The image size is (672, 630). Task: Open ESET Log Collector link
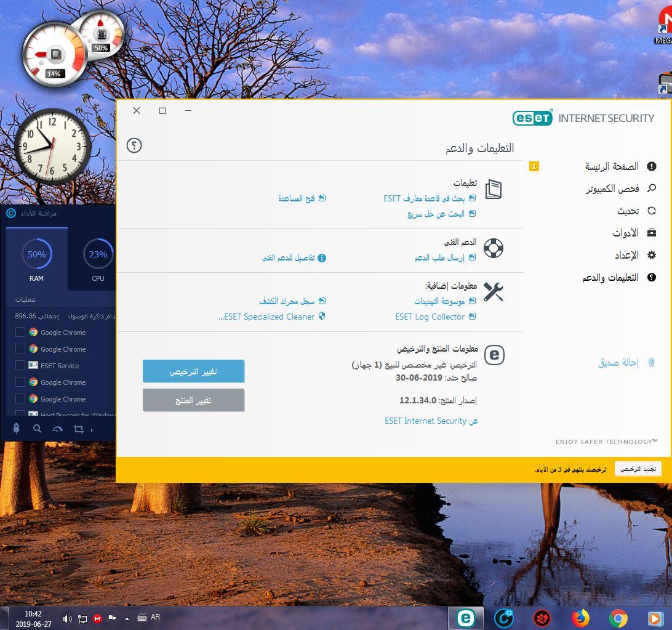[430, 317]
